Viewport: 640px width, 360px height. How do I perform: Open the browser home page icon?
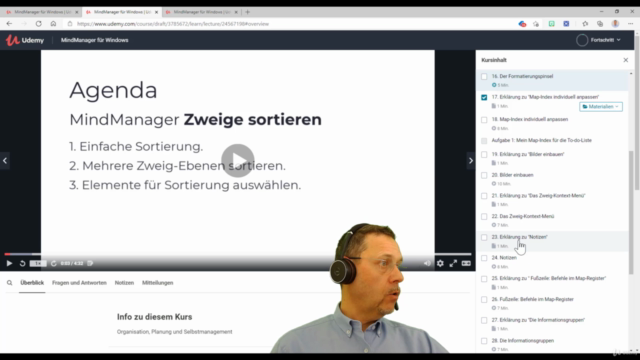pos(53,24)
